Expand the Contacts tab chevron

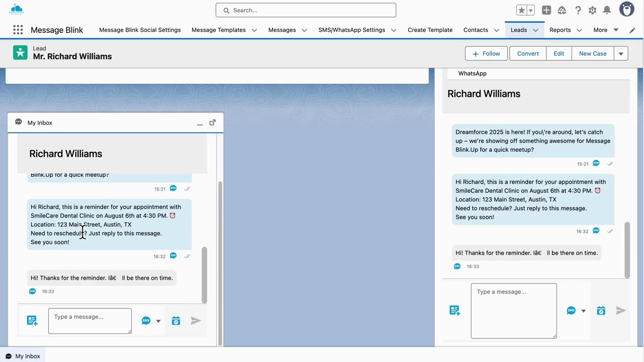pyautogui.click(x=497, y=30)
